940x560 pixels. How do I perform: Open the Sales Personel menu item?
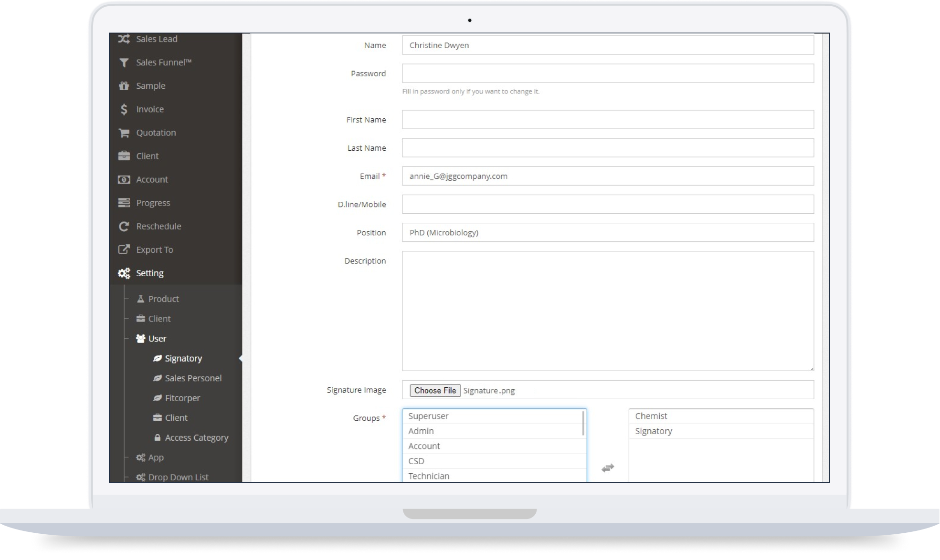(x=193, y=378)
